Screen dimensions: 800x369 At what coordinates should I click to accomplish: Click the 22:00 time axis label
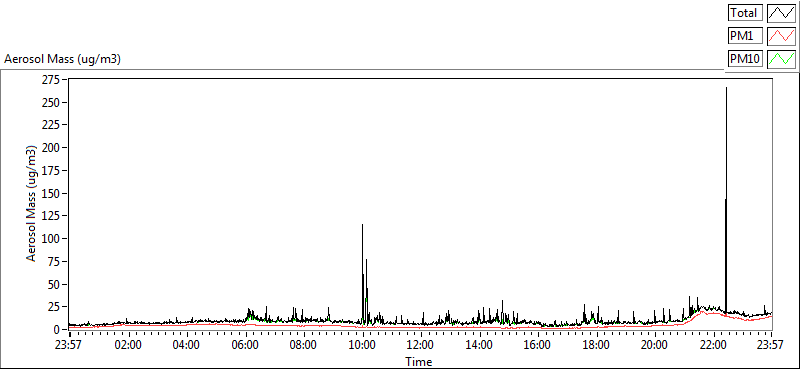pos(713,344)
